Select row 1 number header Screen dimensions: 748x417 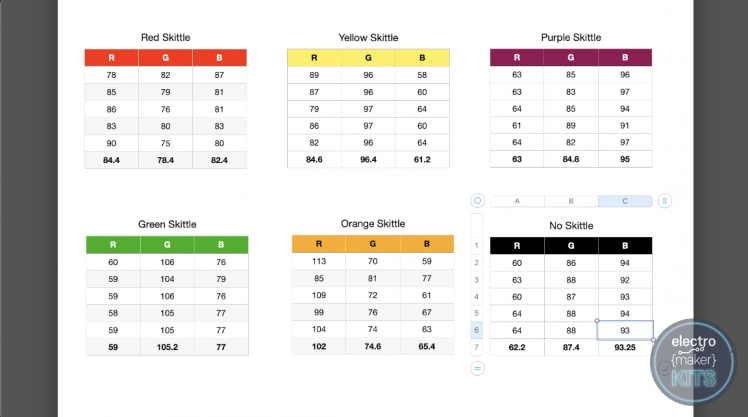[x=477, y=245]
